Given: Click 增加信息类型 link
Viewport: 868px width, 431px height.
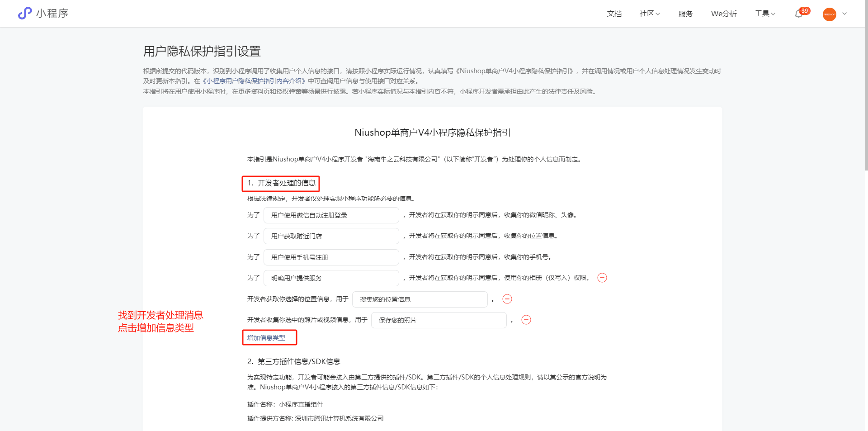Looking at the screenshot, I should (x=266, y=338).
